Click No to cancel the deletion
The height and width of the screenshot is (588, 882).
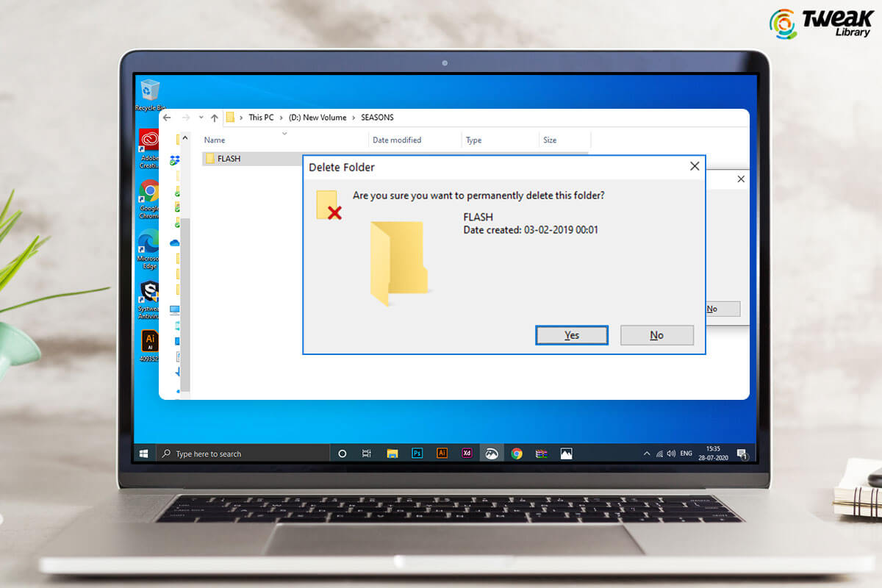[x=656, y=334]
